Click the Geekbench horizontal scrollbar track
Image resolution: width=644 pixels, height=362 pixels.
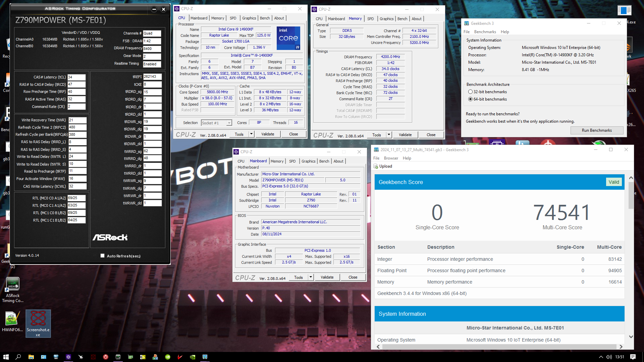(499, 347)
